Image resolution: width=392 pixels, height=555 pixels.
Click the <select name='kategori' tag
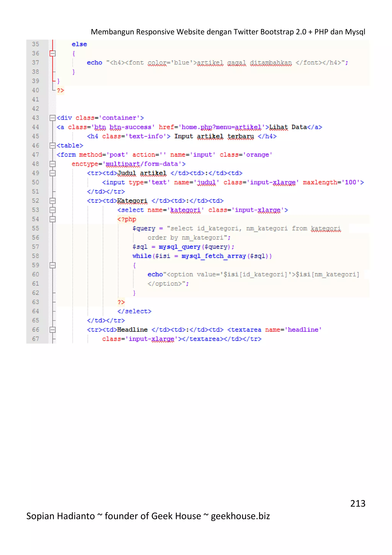point(161,210)
